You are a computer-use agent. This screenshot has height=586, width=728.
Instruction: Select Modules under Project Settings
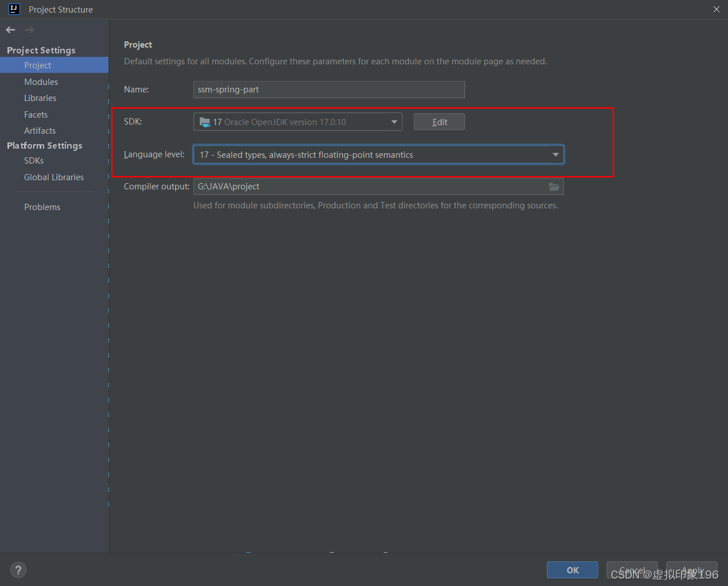41,82
